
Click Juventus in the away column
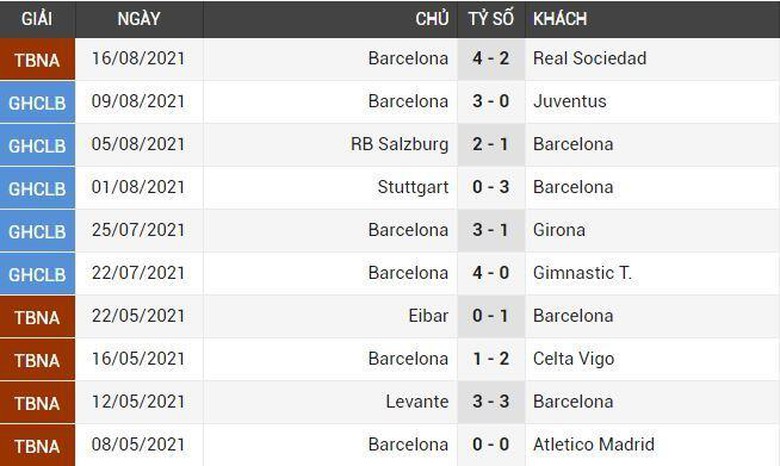(569, 101)
